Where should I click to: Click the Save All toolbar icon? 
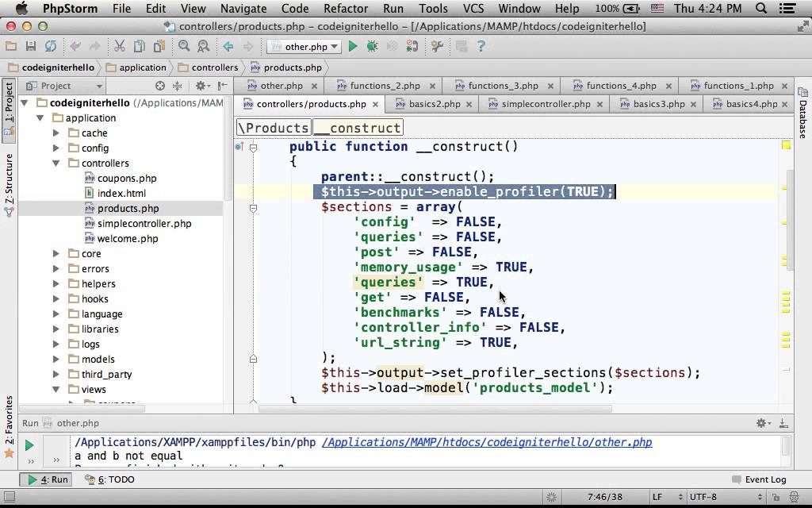[31, 47]
